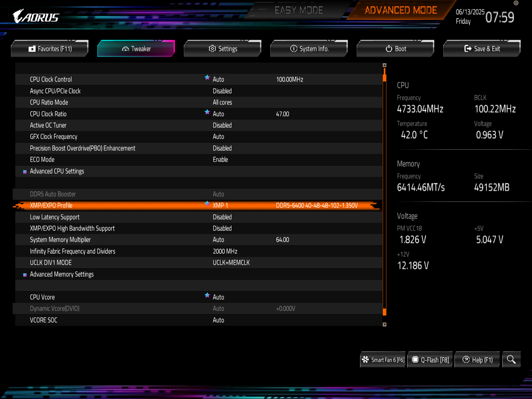Image resolution: width=532 pixels, height=399 pixels.
Task: Toggle PBO Enhancement Disabled setting
Action: pos(222,148)
